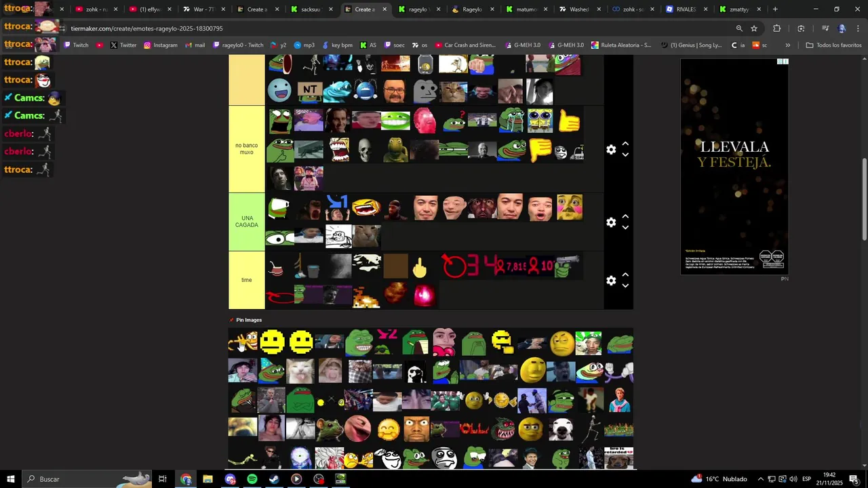This screenshot has height=488, width=868.
Task: Open the browser extensions puzzle icon
Action: (777, 28)
